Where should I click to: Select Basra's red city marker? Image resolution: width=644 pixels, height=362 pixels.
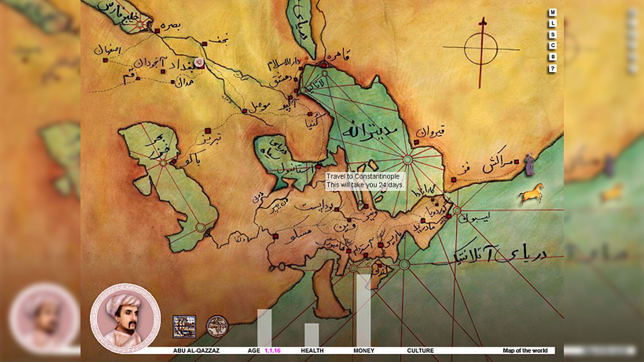157,31
